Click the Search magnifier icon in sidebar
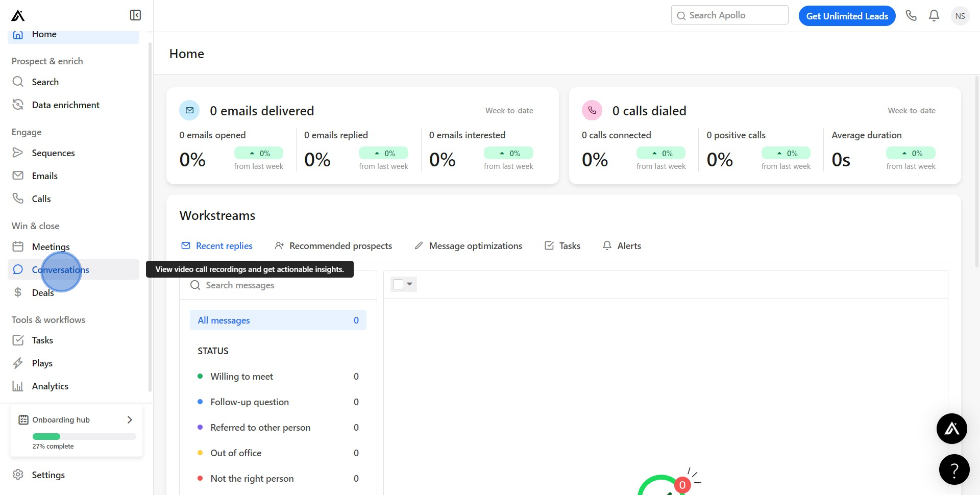The width and height of the screenshot is (980, 495). click(x=18, y=82)
